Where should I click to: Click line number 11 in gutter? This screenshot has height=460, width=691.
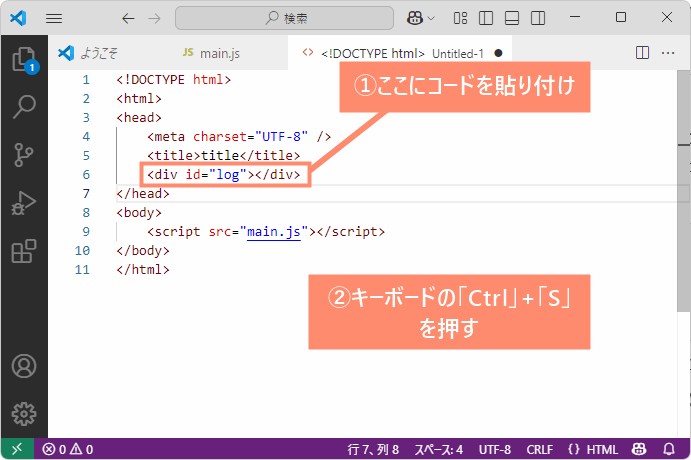pyautogui.click(x=82, y=270)
